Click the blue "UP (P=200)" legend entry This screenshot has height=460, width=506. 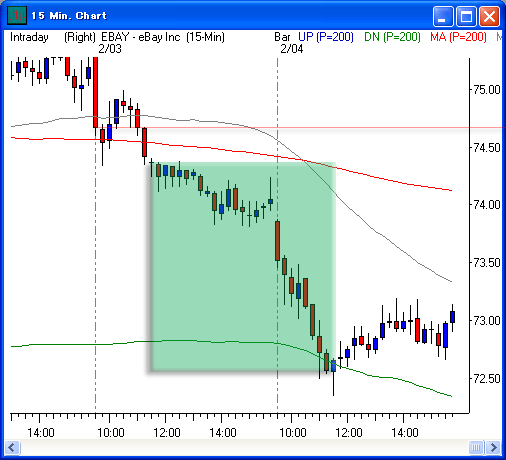[326, 37]
